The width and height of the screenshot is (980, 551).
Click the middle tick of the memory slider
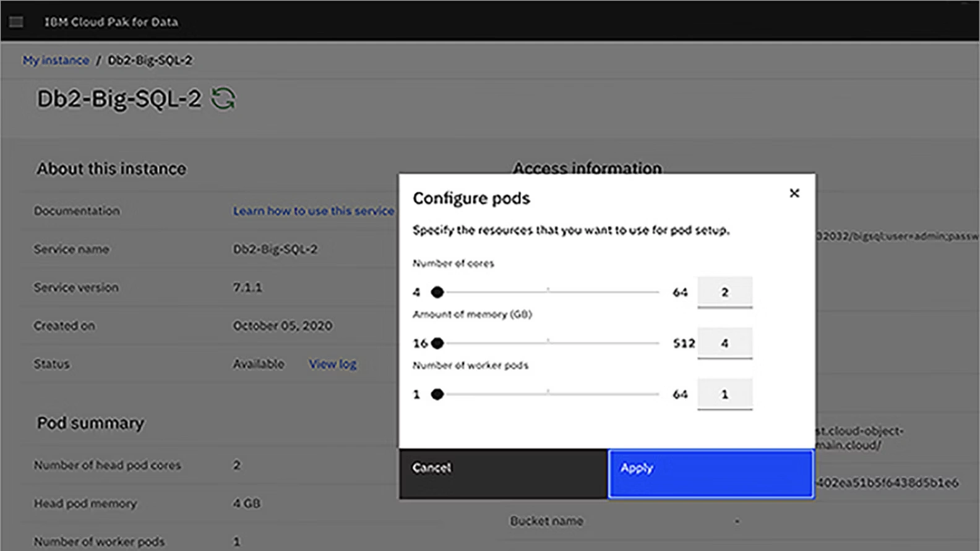(x=548, y=341)
